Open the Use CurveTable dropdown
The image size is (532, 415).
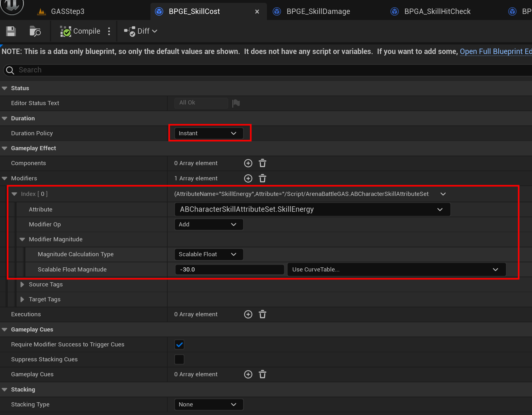point(396,270)
